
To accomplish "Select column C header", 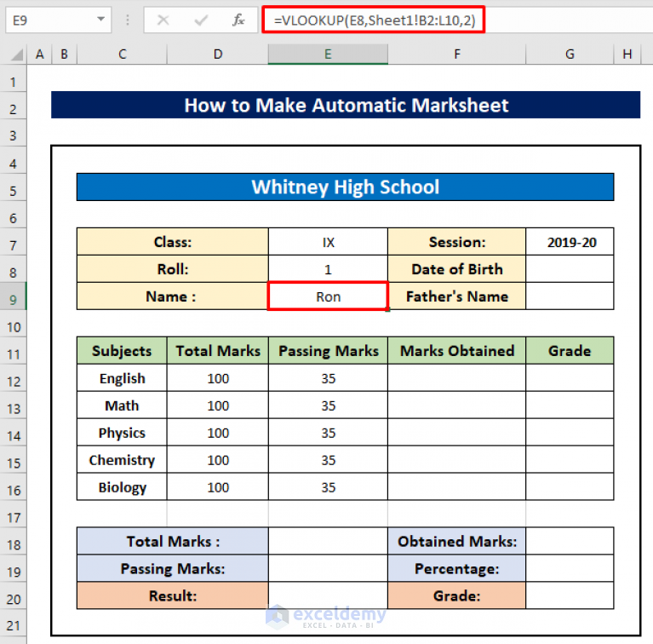I will point(122,55).
